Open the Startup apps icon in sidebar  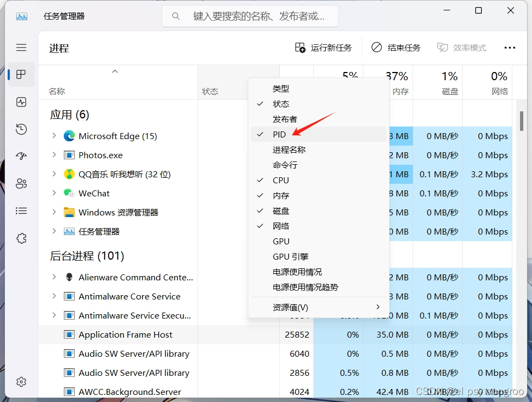tap(21, 156)
